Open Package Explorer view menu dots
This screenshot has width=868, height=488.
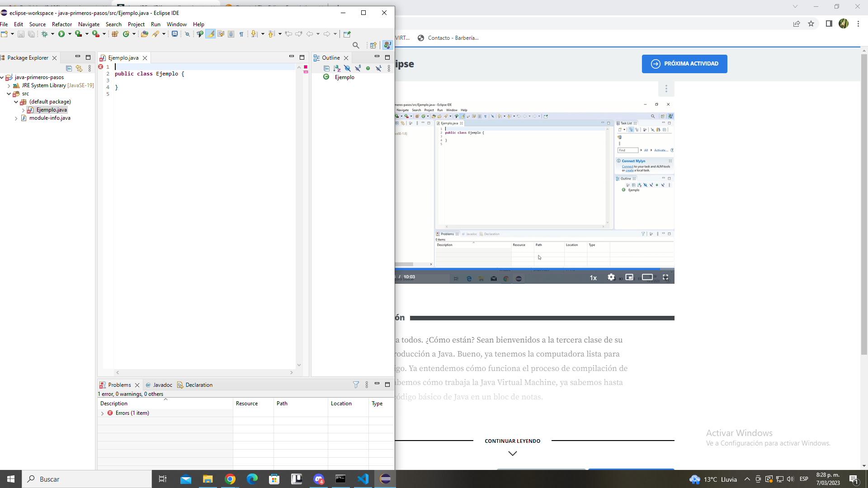click(90, 68)
